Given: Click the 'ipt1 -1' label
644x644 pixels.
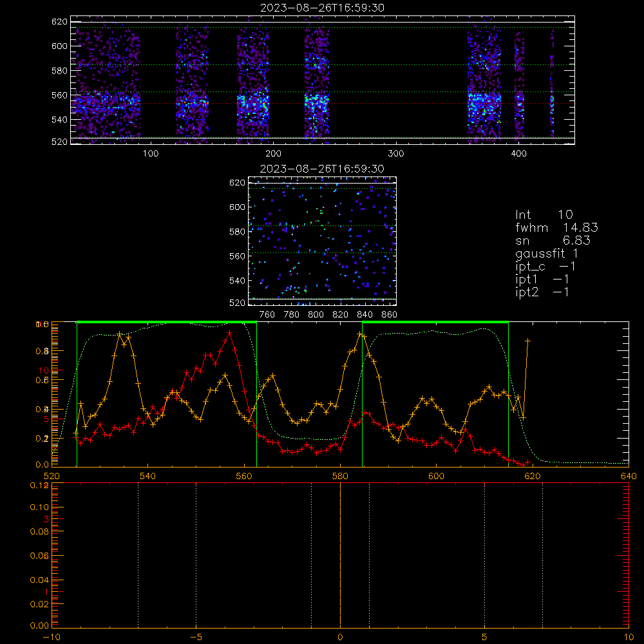Looking at the screenshot, I should click(542, 279).
